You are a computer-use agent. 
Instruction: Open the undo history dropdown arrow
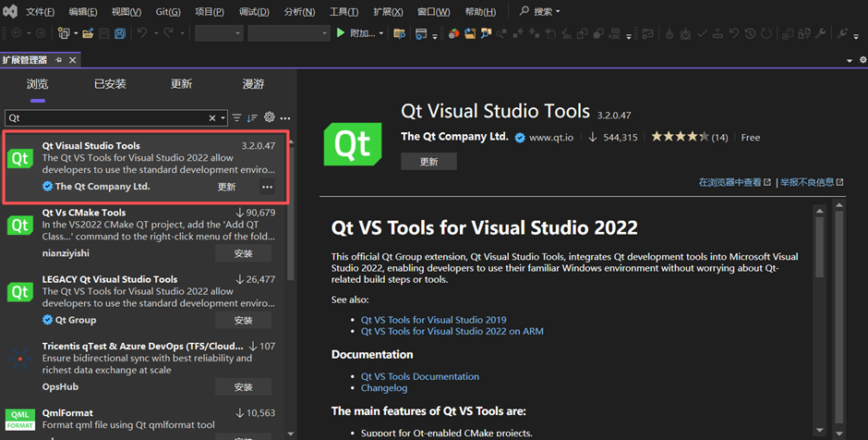tap(155, 34)
